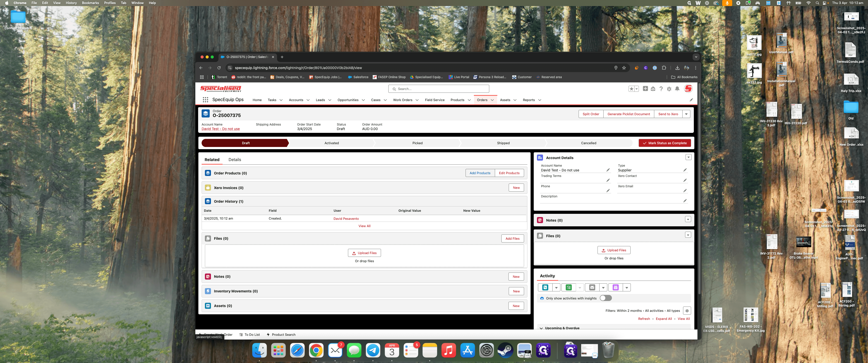Edit the Account Type field pencil icon
Viewport: 868px width, 363px height.
coord(685,170)
